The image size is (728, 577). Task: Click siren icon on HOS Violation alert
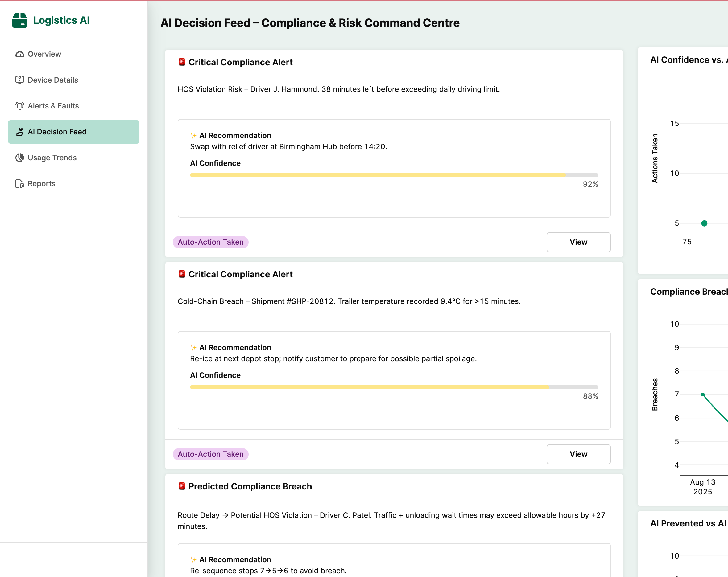(182, 62)
